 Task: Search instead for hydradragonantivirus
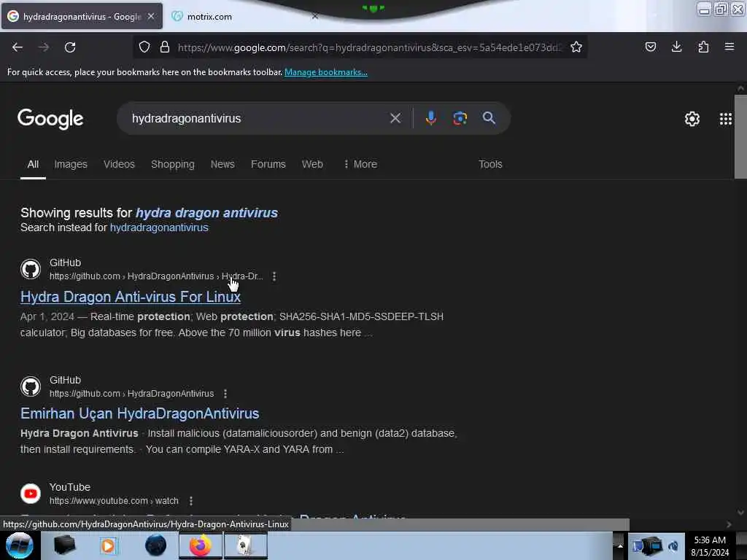(x=159, y=227)
